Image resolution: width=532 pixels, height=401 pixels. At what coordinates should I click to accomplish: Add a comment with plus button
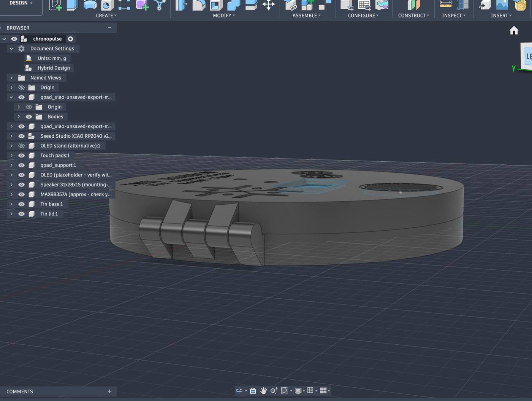(109, 391)
